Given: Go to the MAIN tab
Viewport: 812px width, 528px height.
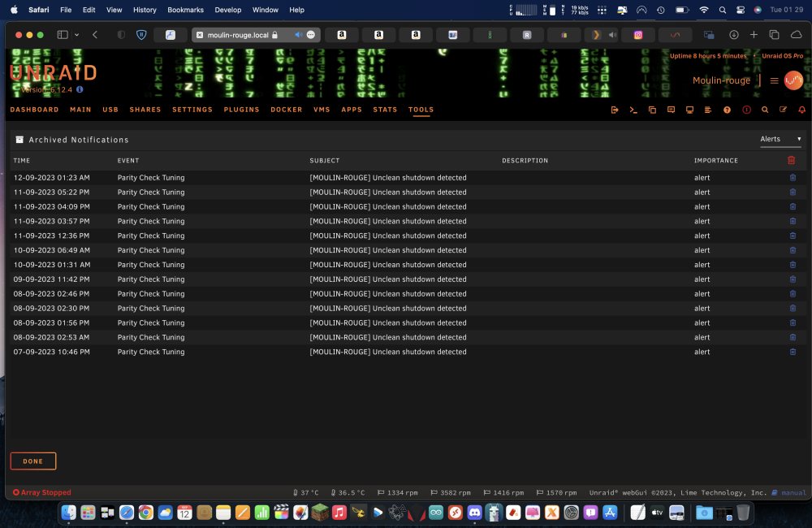Looking at the screenshot, I should coord(80,110).
